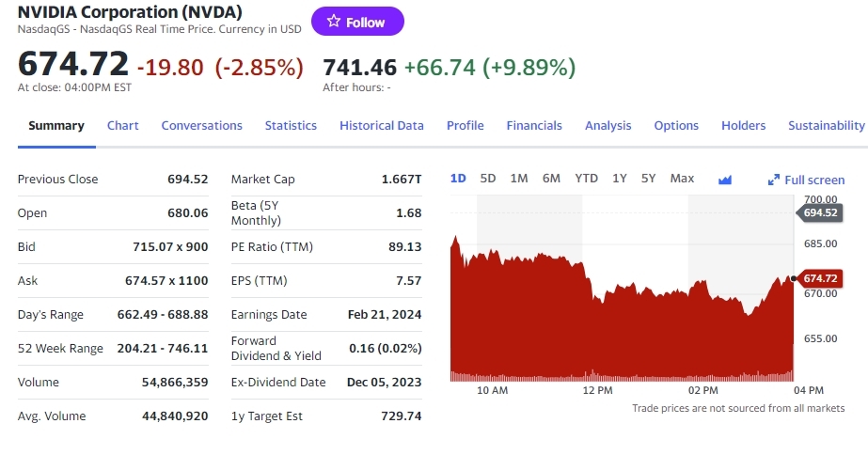Screen dimensions: 868x455
Task: Open the Financials tab
Action: click(534, 126)
